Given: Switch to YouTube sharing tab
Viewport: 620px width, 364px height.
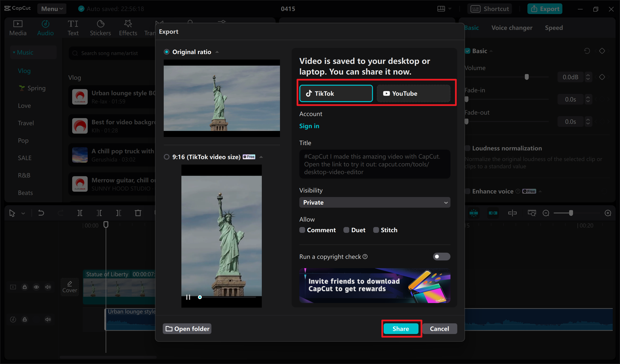Looking at the screenshot, I should click(x=413, y=93).
